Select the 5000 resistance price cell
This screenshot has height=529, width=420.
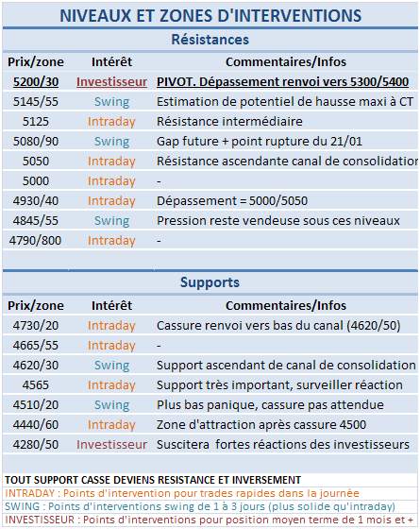pyautogui.click(x=36, y=181)
